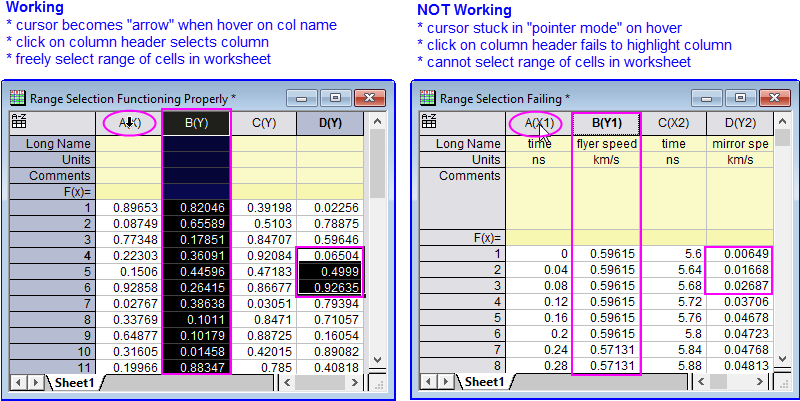Click the A(X1) column header in the Failing window
The image size is (800, 401).
click(539, 123)
